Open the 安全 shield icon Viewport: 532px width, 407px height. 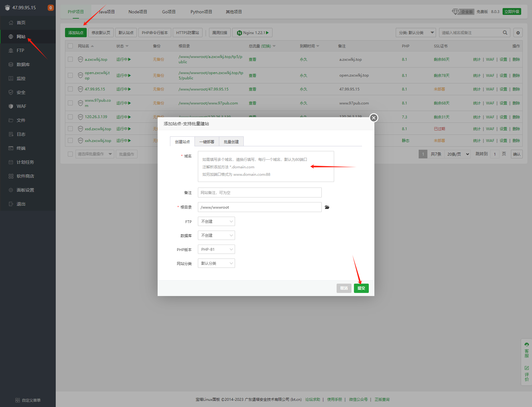point(11,92)
